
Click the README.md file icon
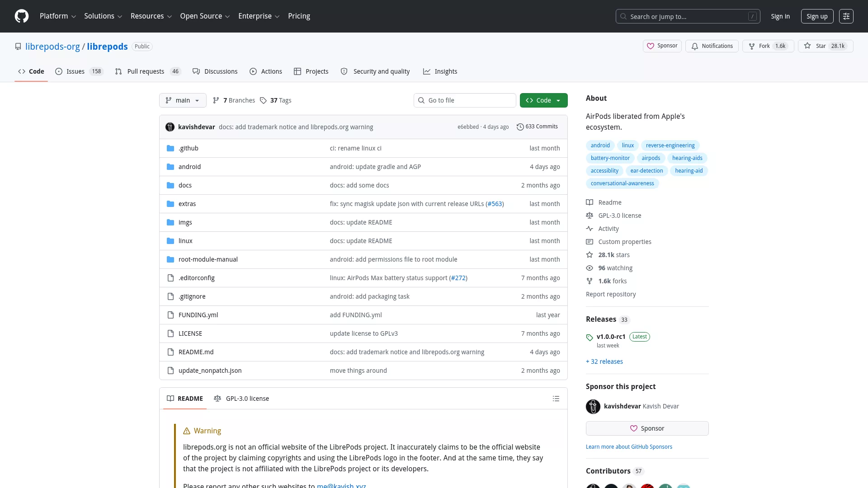point(170,352)
